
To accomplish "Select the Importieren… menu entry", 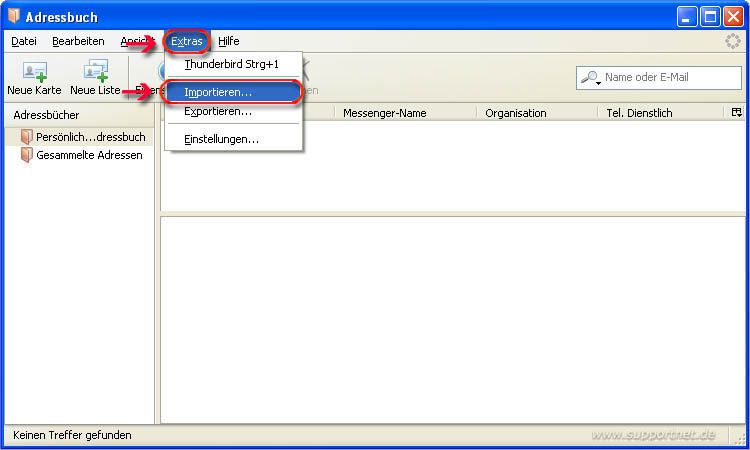I will click(x=233, y=92).
